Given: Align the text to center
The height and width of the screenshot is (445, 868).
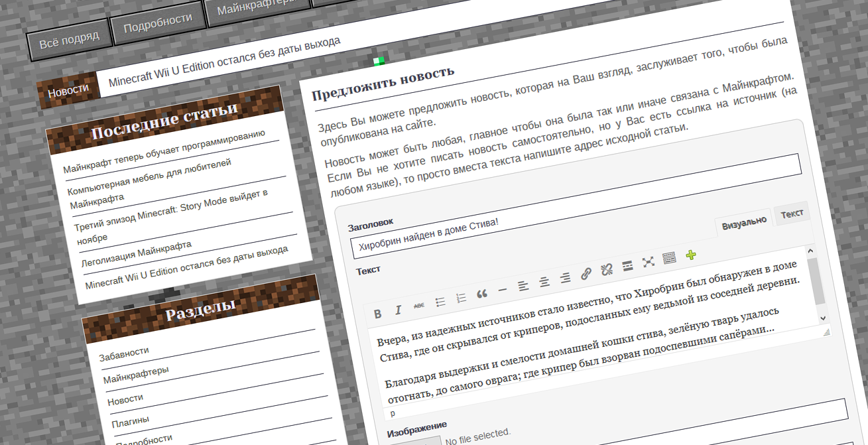Looking at the screenshot, I should 544,282.
